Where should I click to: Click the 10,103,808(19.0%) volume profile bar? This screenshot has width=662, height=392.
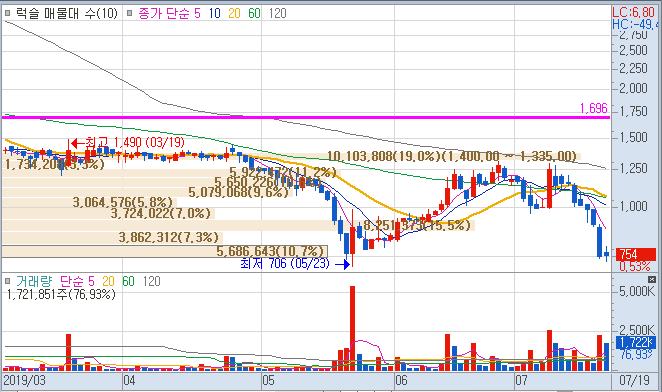tap(291, 157)
